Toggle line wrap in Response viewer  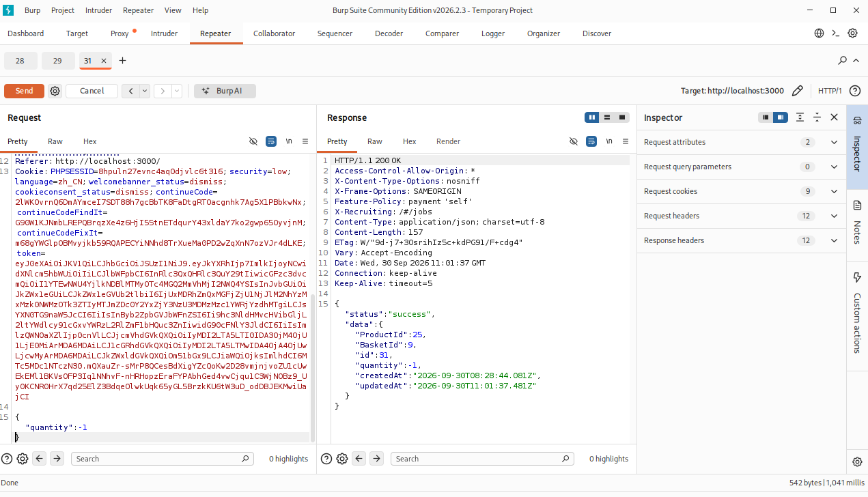[591, 141]
